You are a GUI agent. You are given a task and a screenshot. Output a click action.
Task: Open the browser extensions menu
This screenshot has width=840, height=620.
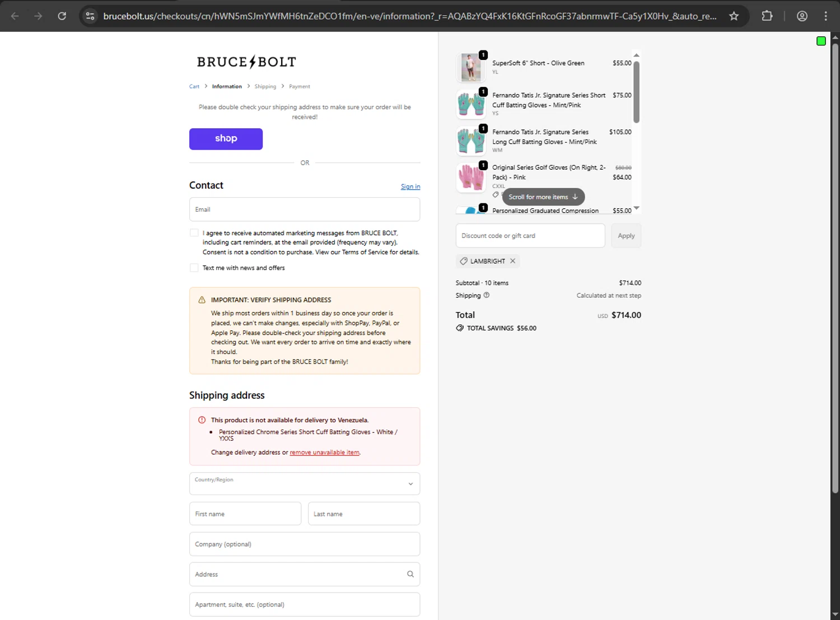coord(767,16)
